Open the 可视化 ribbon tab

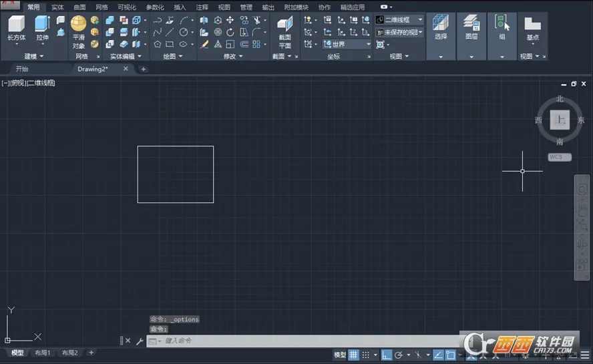(x=126, y=7)
